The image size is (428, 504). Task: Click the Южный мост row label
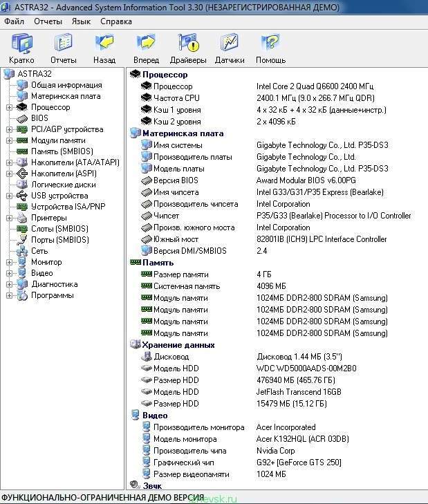coord(176,239)
